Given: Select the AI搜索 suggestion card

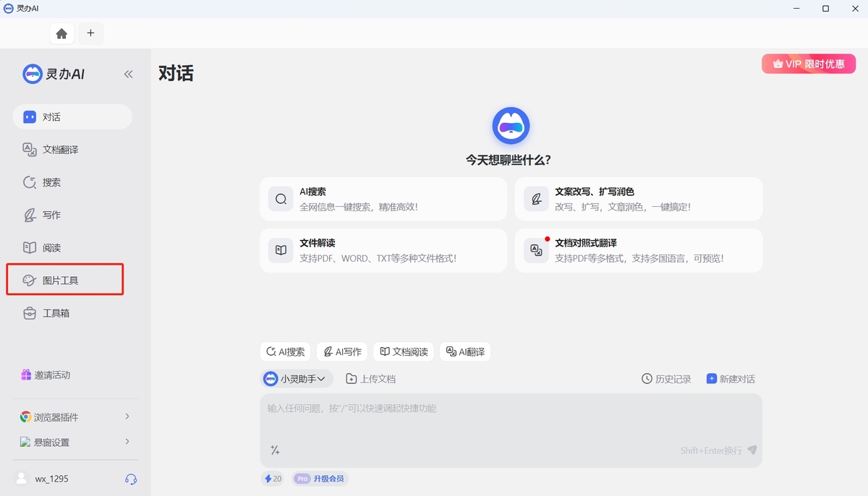Looking at the screenshot, I should (x=383, y=199).
